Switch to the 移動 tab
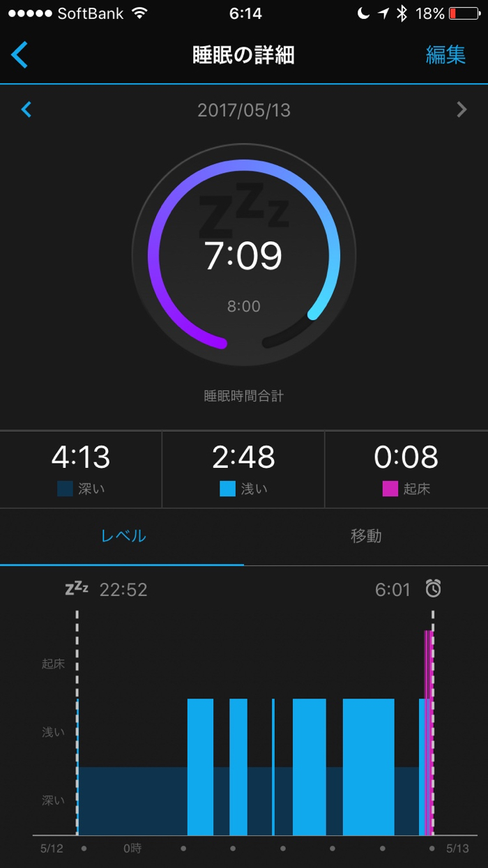This screenshot has width=488, height=868. click(366, 535)
